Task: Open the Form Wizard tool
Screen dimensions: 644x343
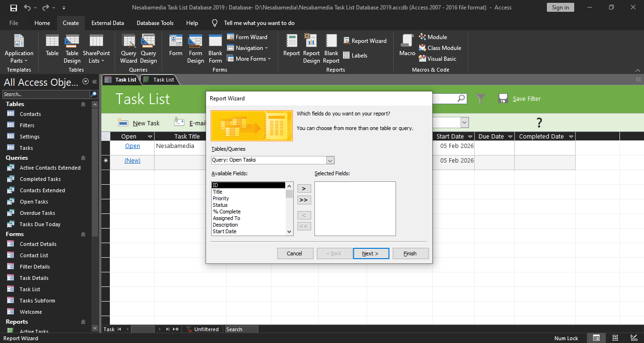Action: click(x=247, y=37)
